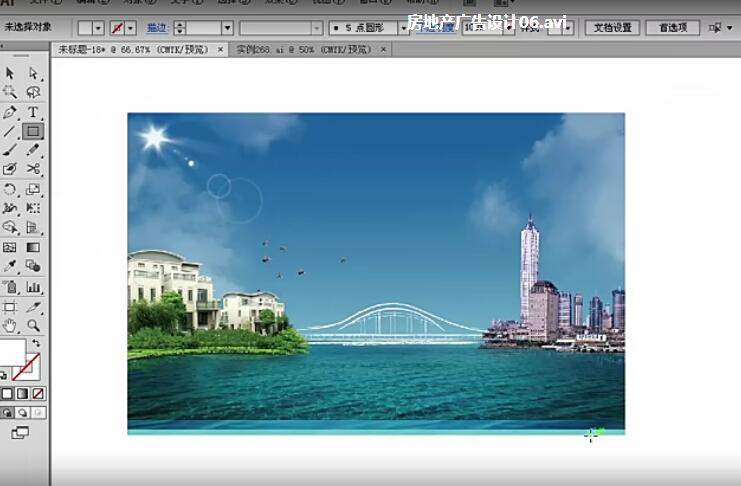Select the Zoom magnifier tool

point(33,325)
